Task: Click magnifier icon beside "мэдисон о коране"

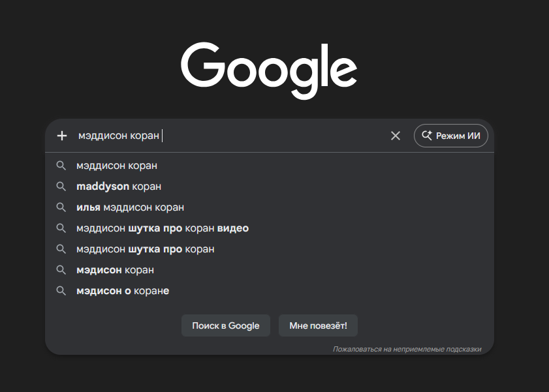Action: (x=61, y=291)
